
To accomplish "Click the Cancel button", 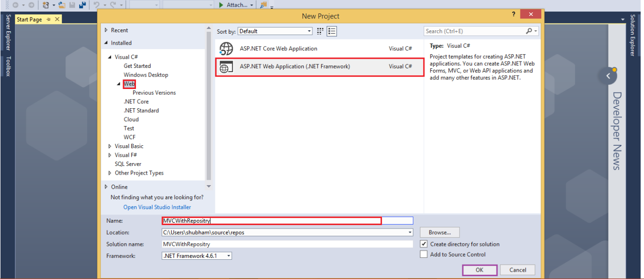I will 518,270.
